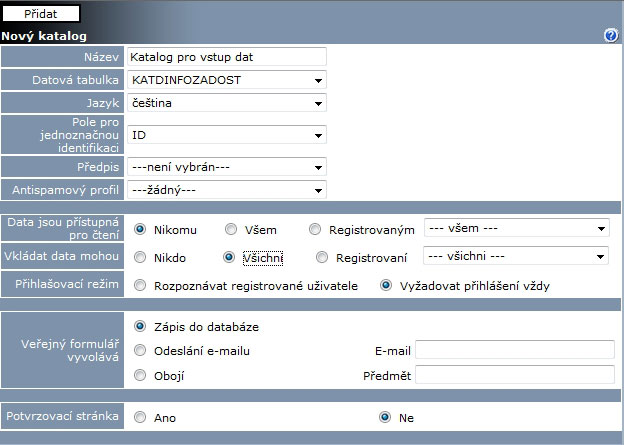
Task: Choose Registrovaným for reading access
Action: pyautogui.click(x=316, y=230)
